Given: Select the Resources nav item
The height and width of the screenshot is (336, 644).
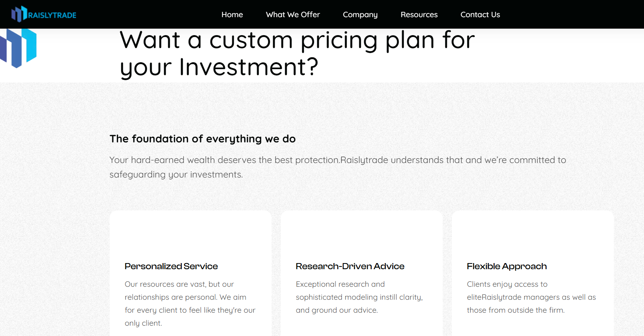Looking at the screenshot, I should [419, 15].
